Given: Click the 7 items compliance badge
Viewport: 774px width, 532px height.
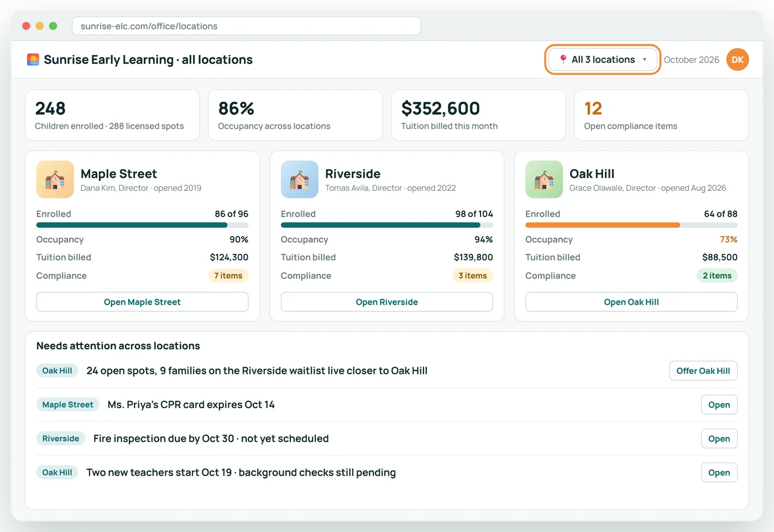Looking at the screenshot, I should 228,275.
